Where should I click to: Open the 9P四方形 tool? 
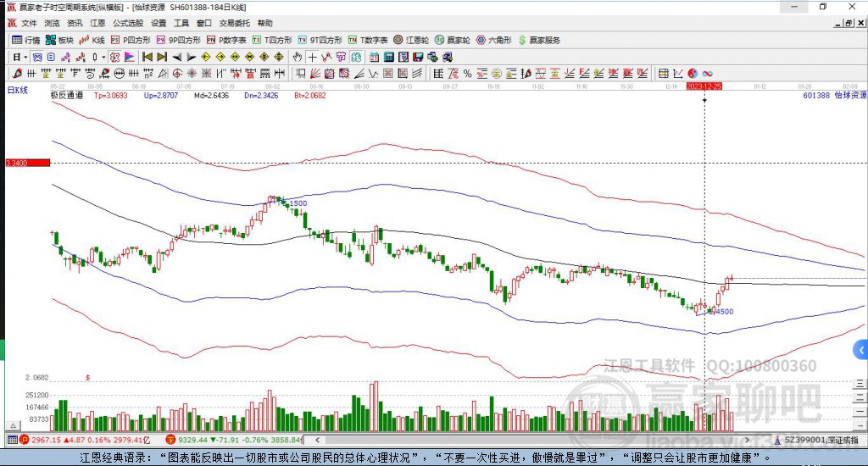[178, 40]
